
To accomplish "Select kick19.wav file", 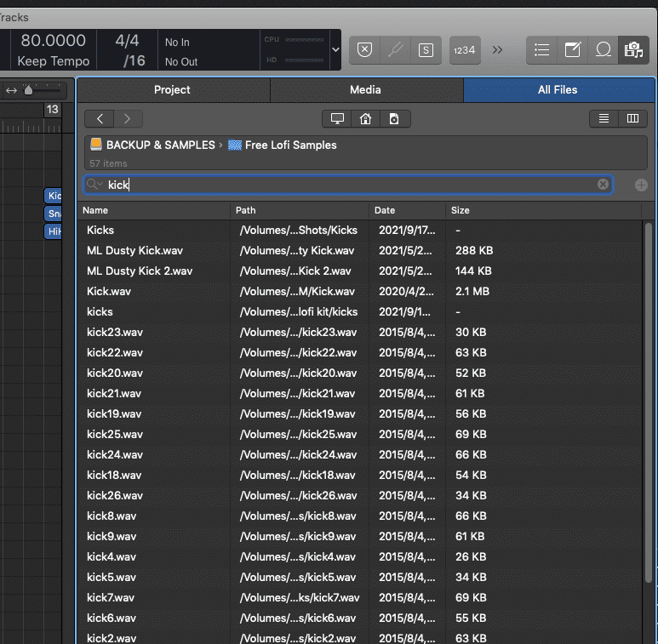I will (360, 413).
